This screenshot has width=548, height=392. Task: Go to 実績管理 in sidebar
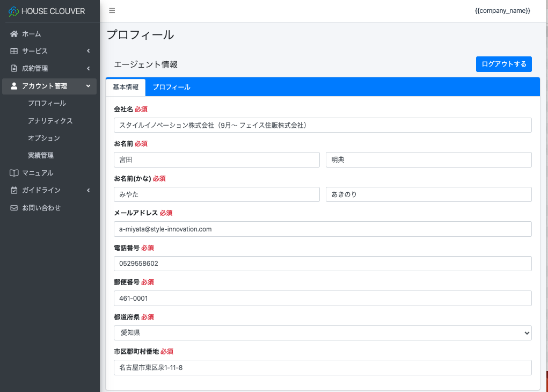click(41, 155)
